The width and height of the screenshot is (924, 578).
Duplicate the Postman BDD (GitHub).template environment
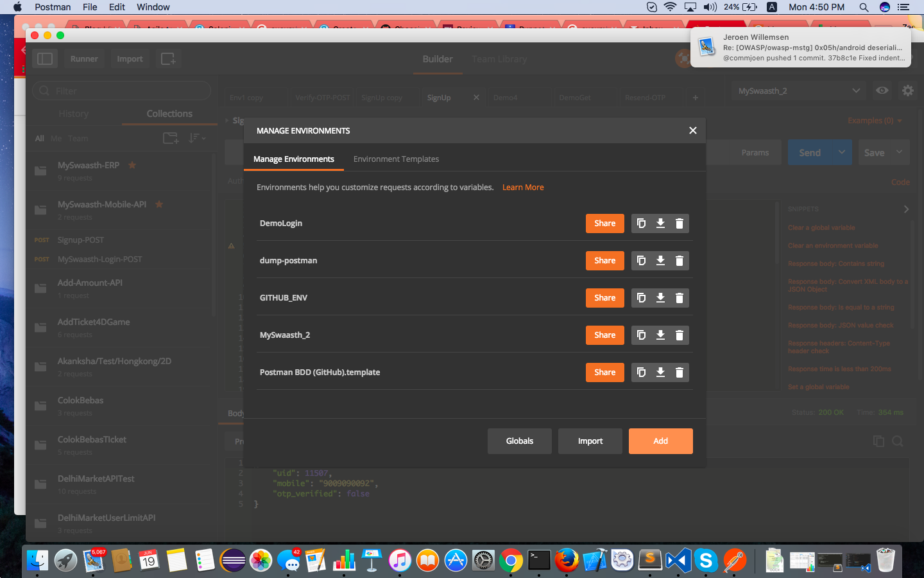641,372
